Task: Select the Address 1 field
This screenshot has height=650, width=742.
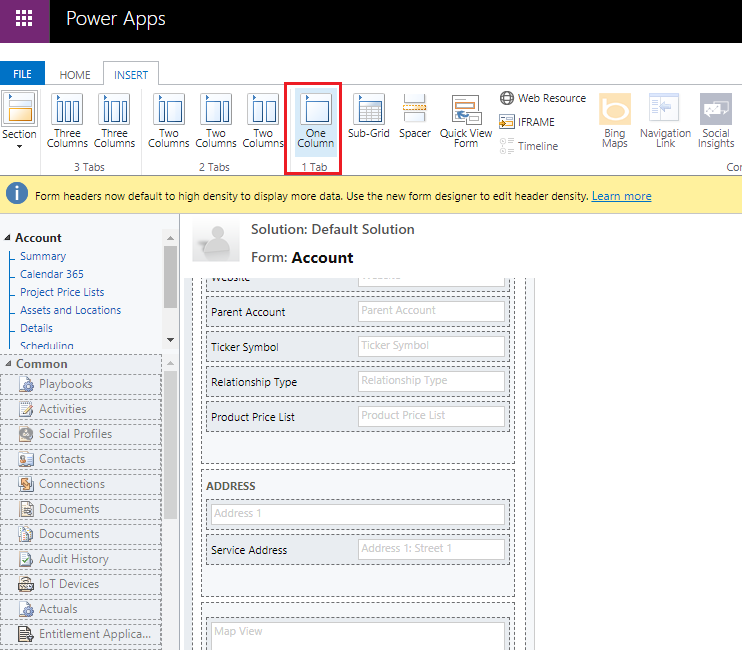Action: (x=358, y=514)
